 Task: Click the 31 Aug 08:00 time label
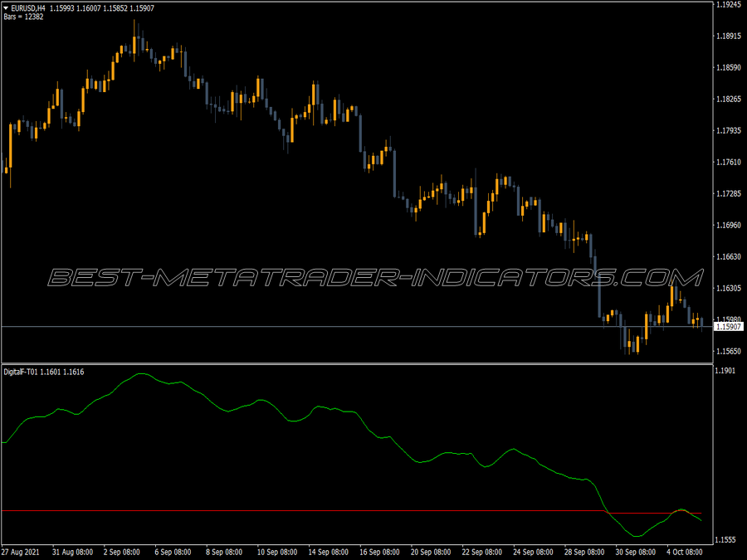click(x=72, y=553)
